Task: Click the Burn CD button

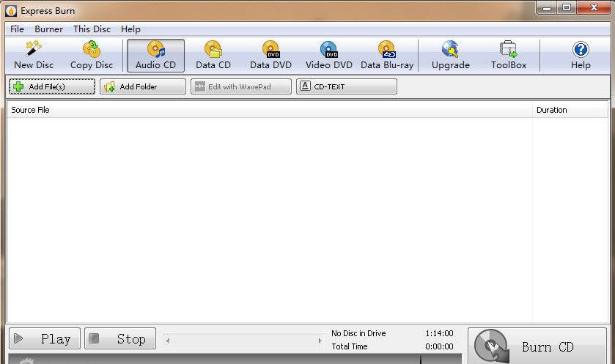Action: [x=537, y=346]
